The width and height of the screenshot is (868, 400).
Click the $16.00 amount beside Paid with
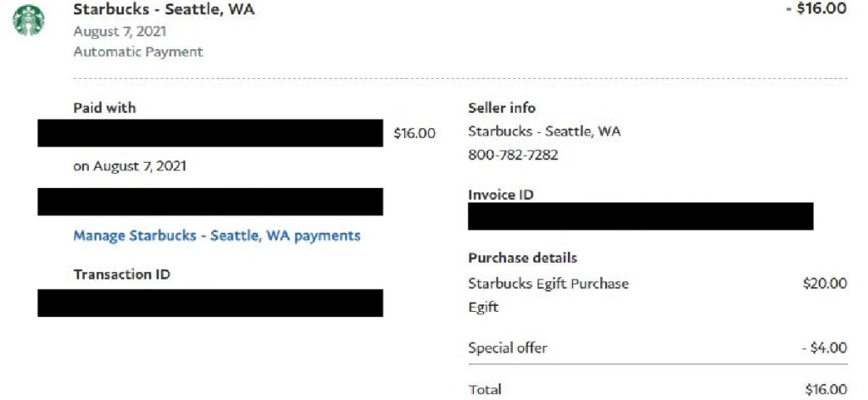coord(415,133)
